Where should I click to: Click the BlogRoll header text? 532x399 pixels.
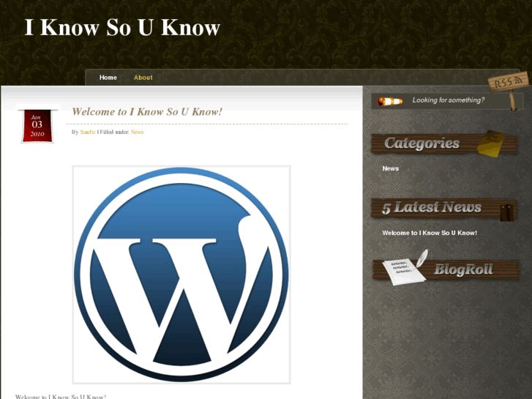(x=463, y=269)
